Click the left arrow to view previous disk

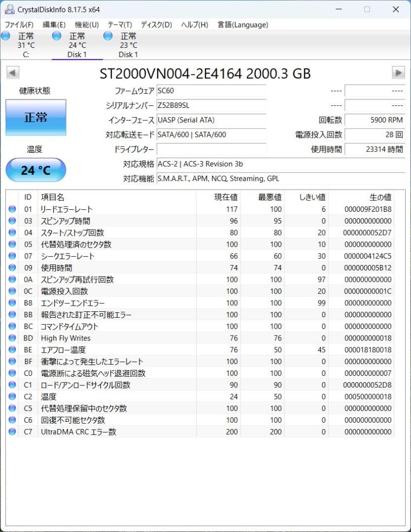click(12, 72)
